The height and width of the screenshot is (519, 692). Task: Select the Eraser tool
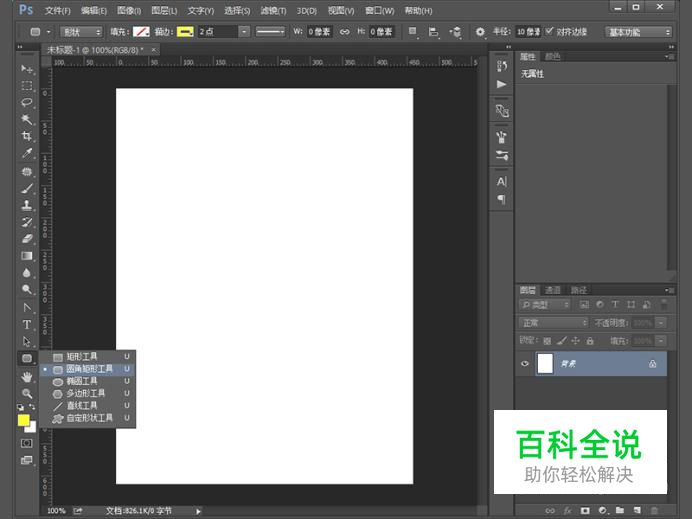click(x=27, y=239)
